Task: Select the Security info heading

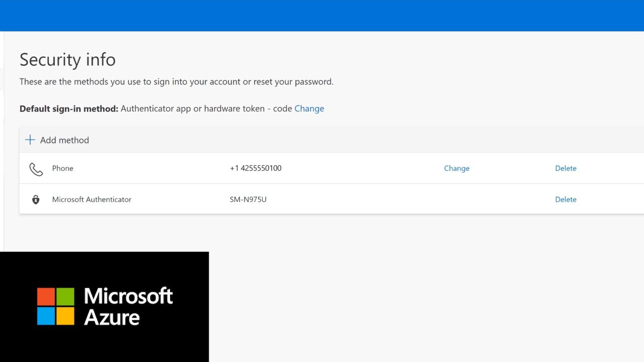Action: [x=67, y=60]
